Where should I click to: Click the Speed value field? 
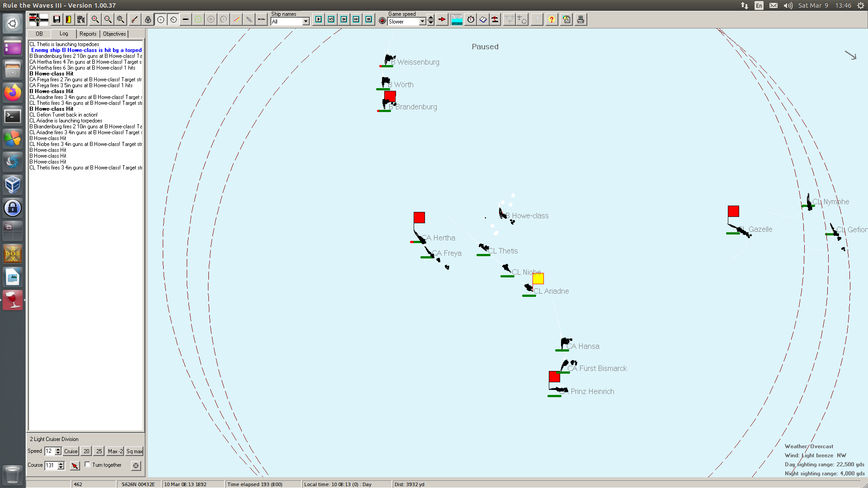click(x=50, y=451)
